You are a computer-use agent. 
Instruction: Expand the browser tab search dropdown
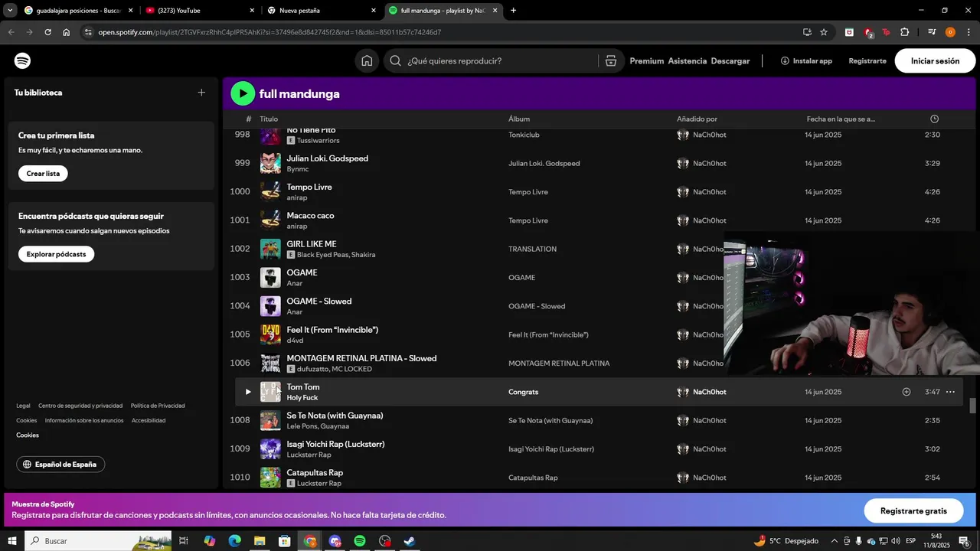click(10, 11)
